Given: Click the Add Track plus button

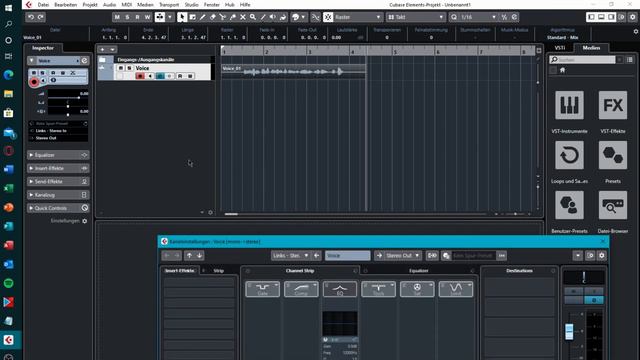Looking at the screenshot, I should click(102, 49).
